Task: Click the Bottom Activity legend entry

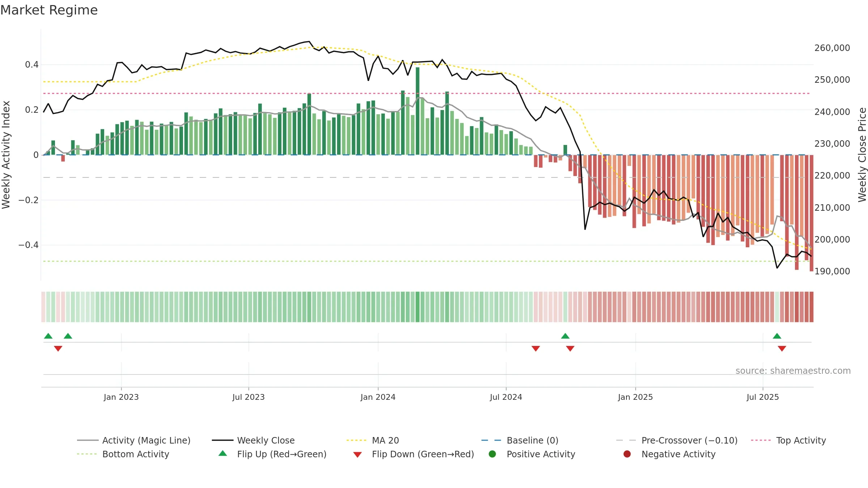Action: pos(123,454)
